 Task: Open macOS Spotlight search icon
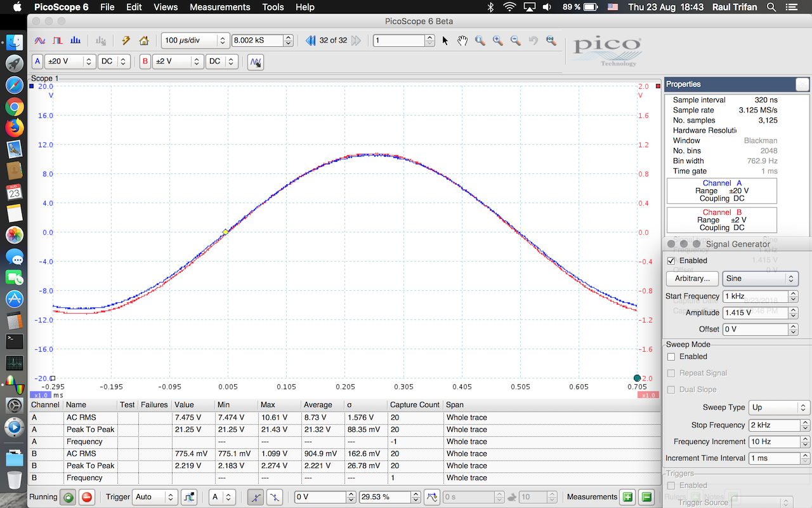pos(771,7)
